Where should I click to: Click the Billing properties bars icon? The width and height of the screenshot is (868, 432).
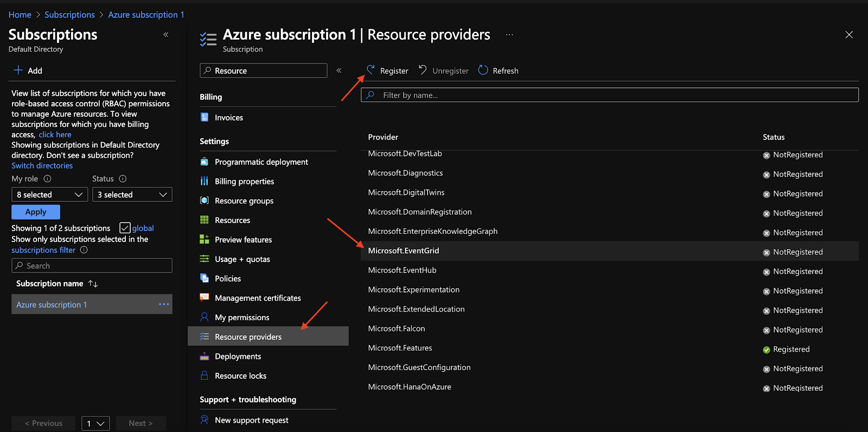205,181
